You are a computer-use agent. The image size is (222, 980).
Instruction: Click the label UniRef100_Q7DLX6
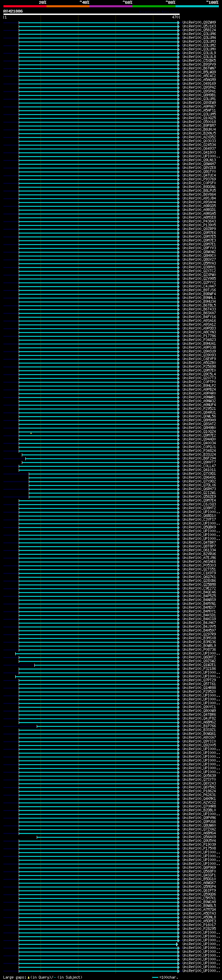[x=199, y=485]
